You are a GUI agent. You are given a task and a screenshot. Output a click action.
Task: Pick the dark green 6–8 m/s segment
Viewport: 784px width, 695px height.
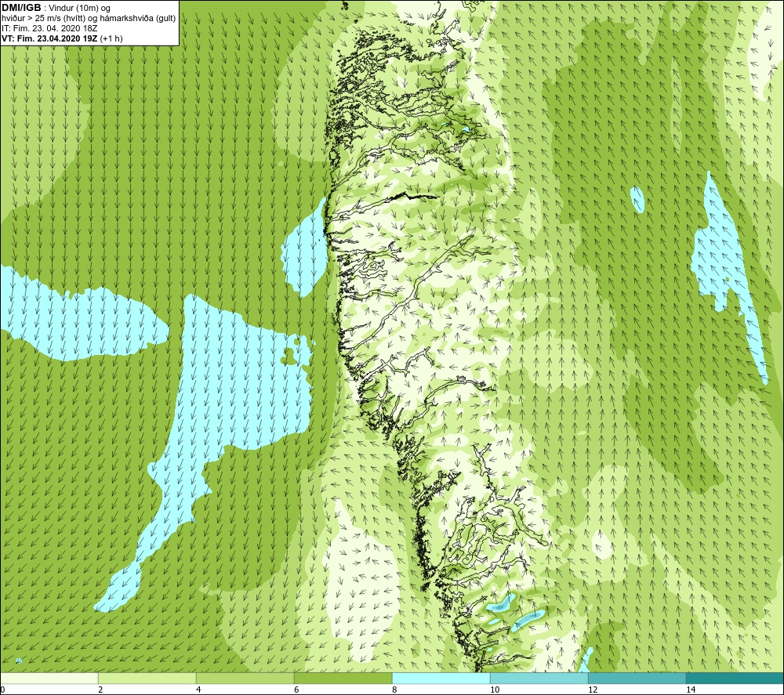343,678
